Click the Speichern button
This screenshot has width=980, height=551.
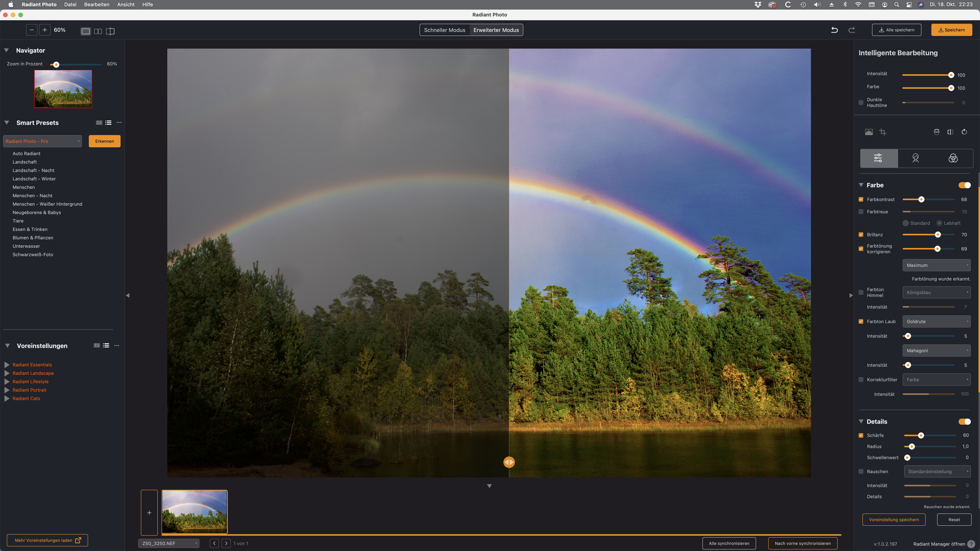[951, 30]
